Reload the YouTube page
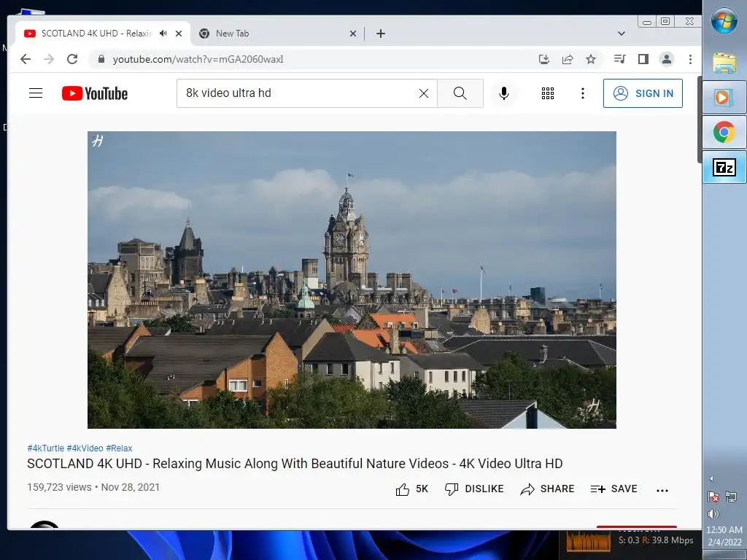747x560 pixels. click(x=72, y=59)
